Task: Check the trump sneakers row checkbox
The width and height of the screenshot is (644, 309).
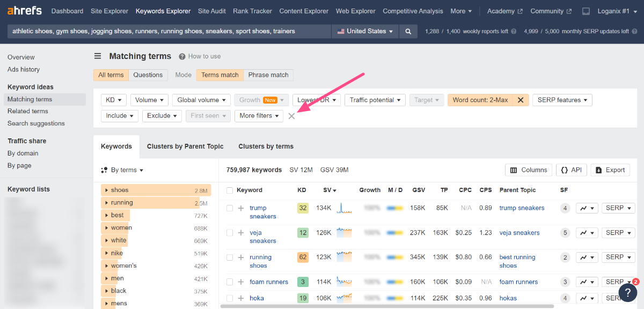Action: click(230, 208)
